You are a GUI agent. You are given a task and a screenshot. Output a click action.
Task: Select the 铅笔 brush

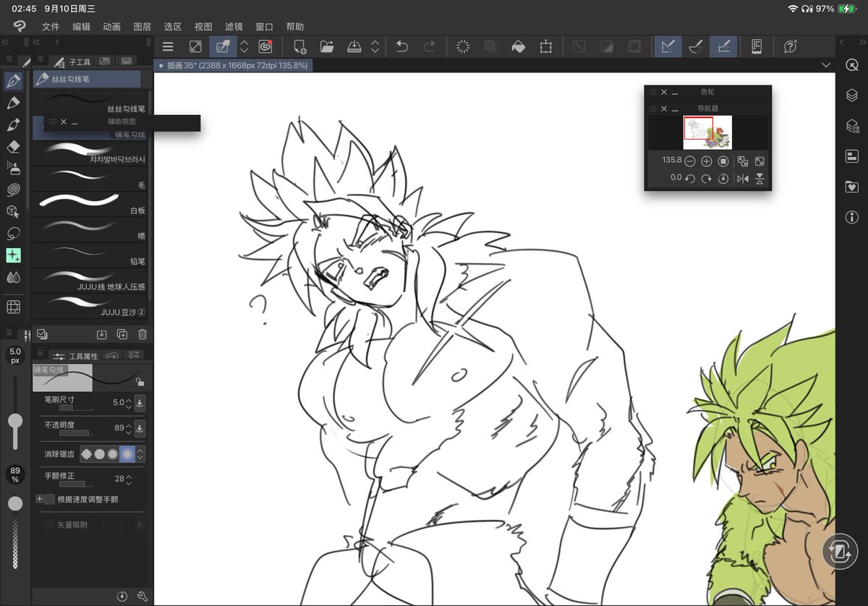(x=90, y=255)
